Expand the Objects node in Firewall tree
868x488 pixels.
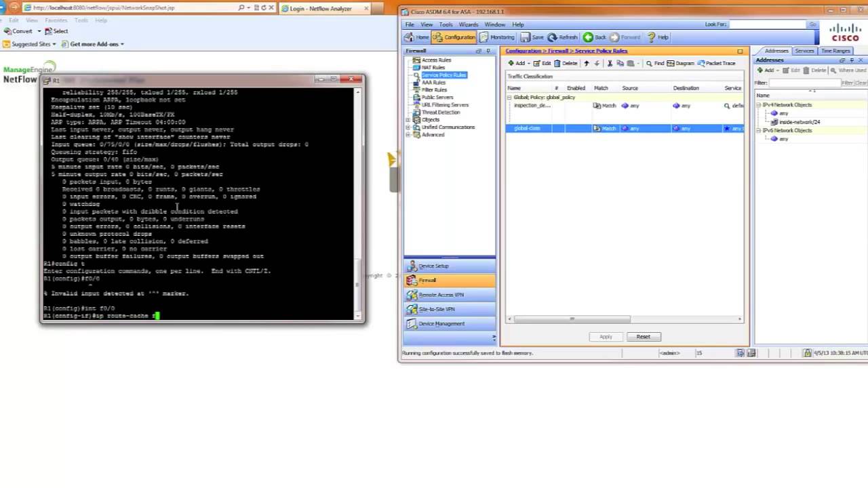pyautogui.click(x=408, y=120)
